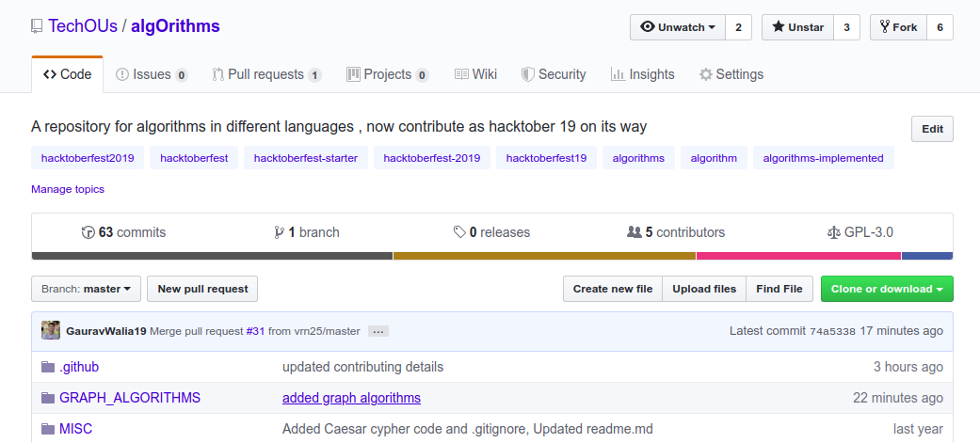Open the forks count 6
Viewport: 980px width, 443px height.
940,27
